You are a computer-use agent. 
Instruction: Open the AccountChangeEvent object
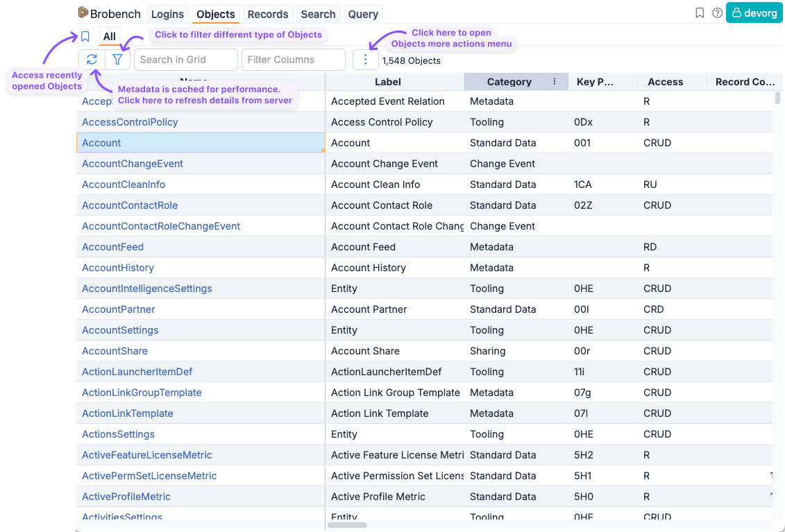click(x=133, y=164)
